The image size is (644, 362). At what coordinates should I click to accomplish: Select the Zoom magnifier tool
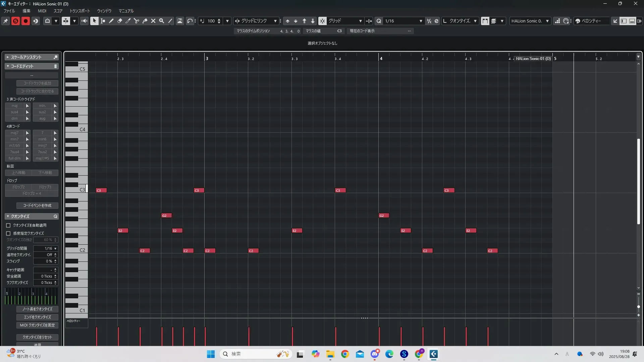point(162,21)
